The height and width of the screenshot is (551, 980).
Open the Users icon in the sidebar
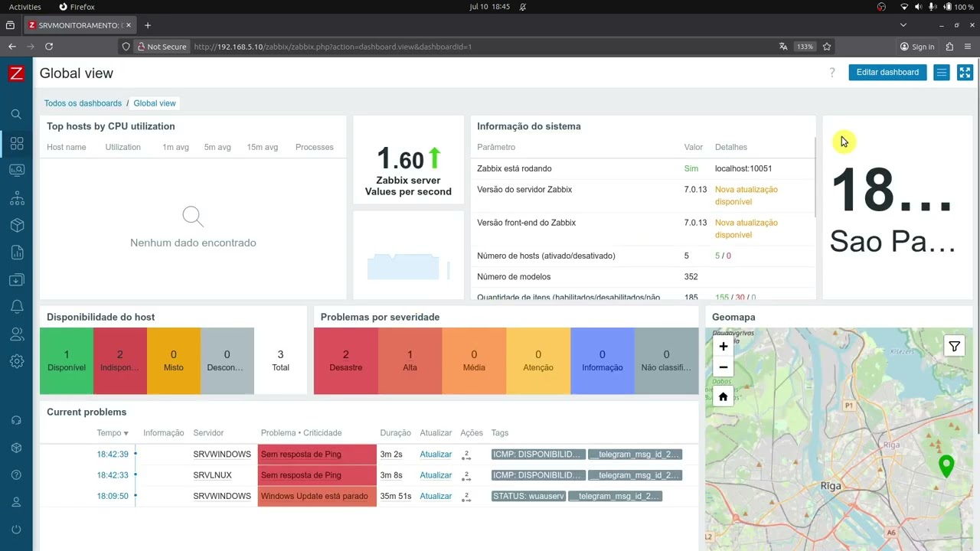tap(16, 334)
